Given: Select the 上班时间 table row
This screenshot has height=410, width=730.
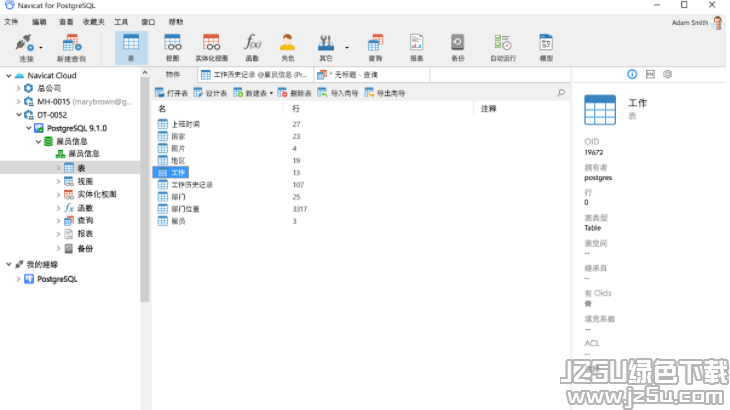Looking at the screenshot, I should coord(185,124).
